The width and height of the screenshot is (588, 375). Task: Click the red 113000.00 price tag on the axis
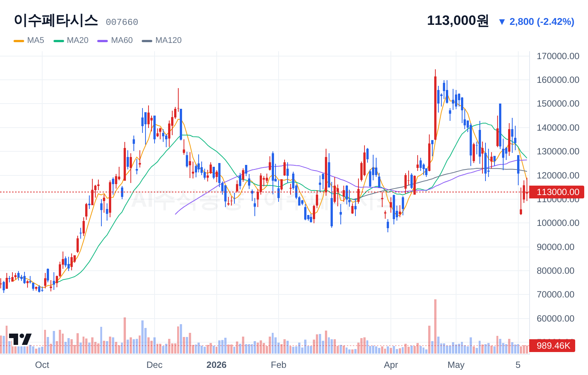point(557,192)
